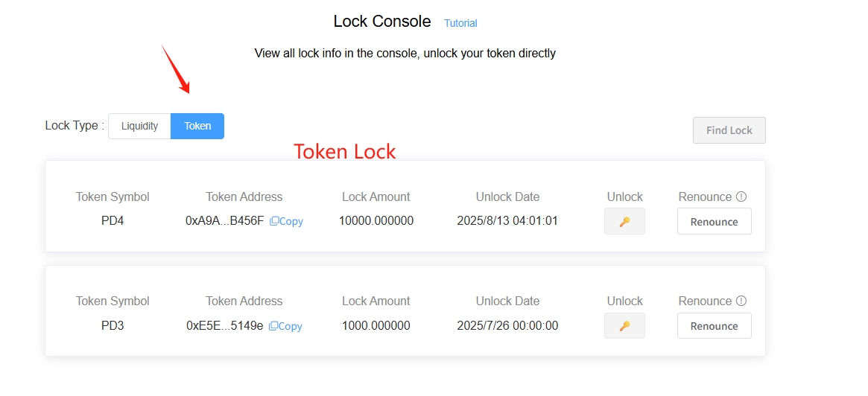Renounce the PD3 token lock

click(714, 326)
